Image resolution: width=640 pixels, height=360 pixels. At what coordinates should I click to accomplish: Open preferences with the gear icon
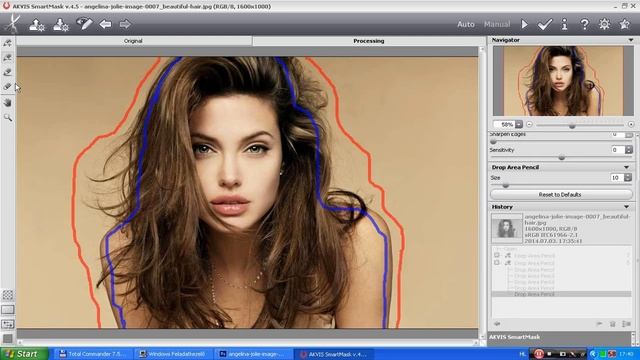pos(604,24)
